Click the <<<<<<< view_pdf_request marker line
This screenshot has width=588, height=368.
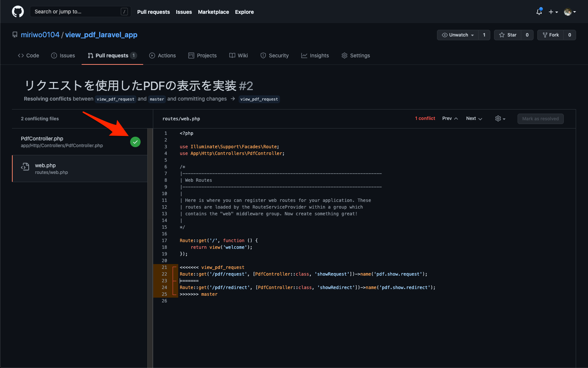click(212, 267)
